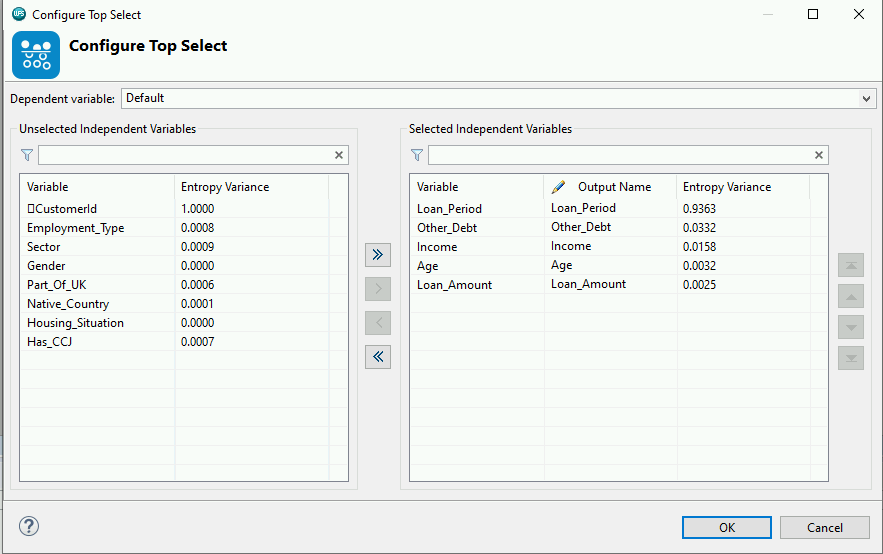The width and height of the screenshot is (883, 554).
Task: Select the Native_Country variable row
Action: [x=184, y=304]
